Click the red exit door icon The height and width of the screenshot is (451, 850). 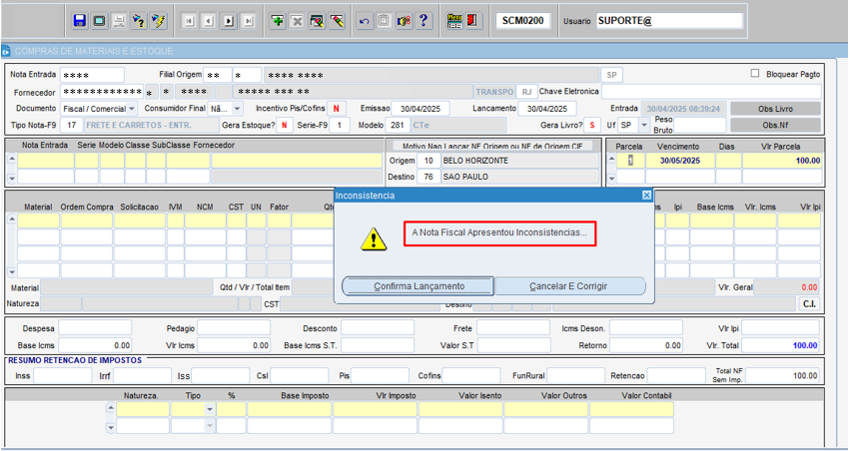click(473, 20)
